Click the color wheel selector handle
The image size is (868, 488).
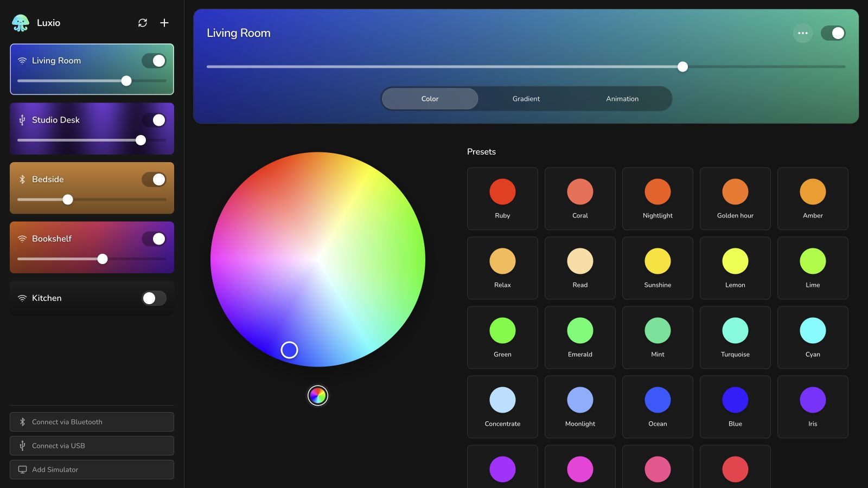tap(289, 350)
